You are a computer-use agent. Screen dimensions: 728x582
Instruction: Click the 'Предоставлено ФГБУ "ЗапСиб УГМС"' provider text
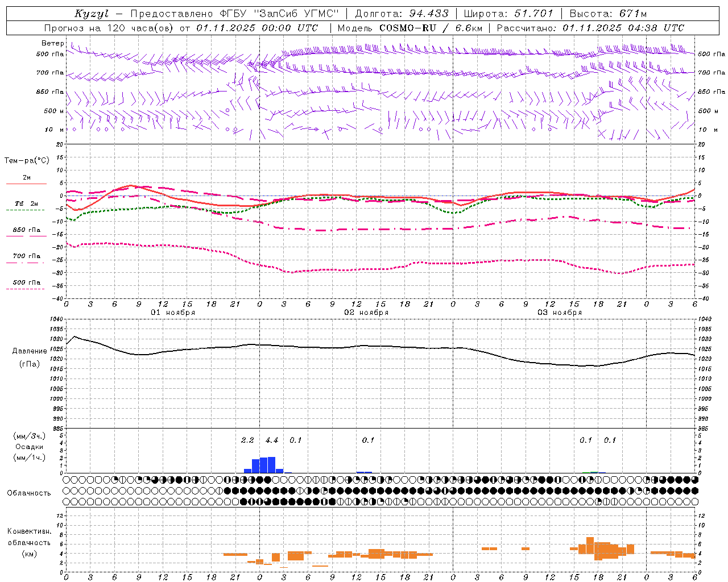(x=235, y=14)
